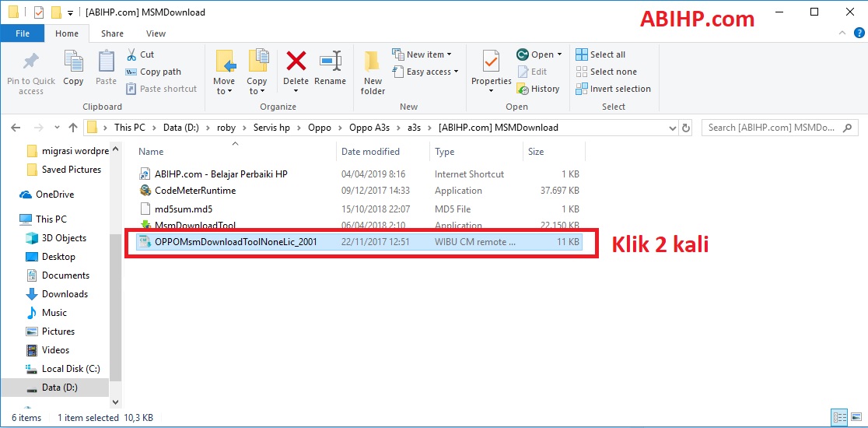This screenshot has width=868, height=428.
Task: Click Paste shortcut command
Action: [161, 89]
